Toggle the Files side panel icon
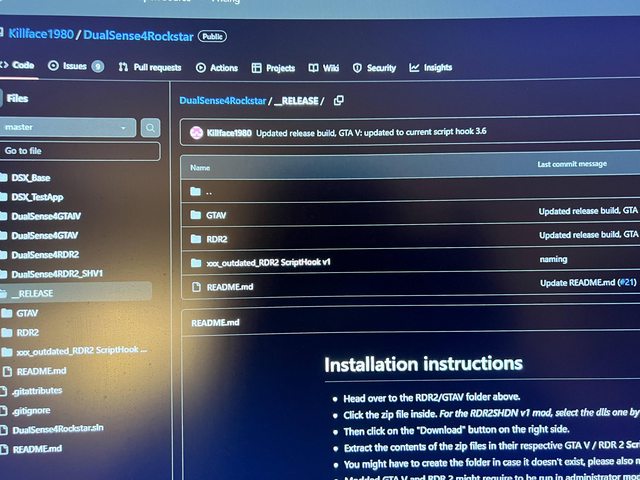640x480 pixels. 0,98
